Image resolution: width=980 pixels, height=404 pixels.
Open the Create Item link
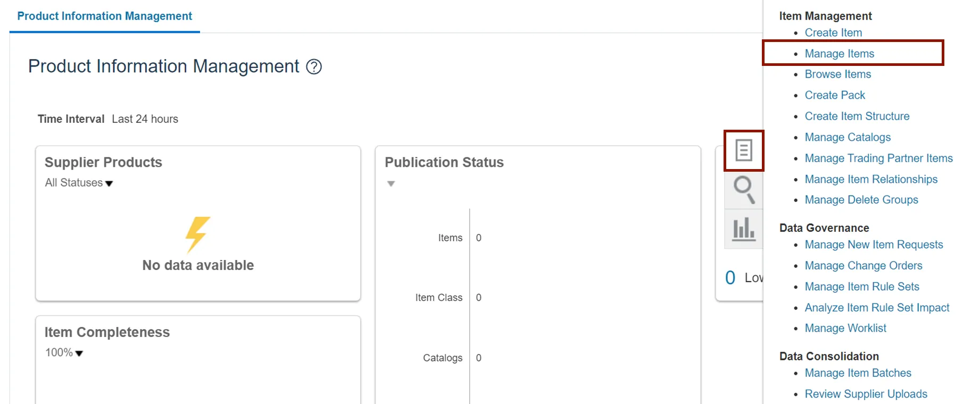[x=833, y=33]
